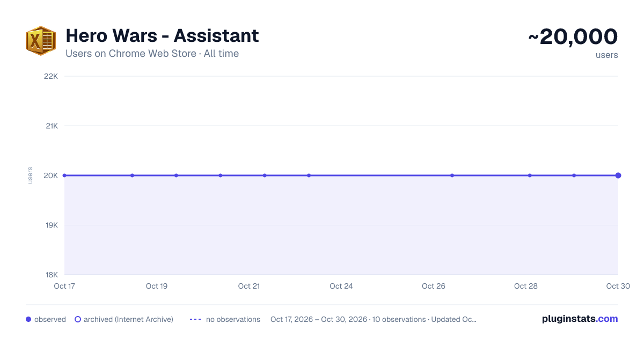Click the 'Users on Chrome Web Store · All time' subtitle
The image size is (644, 338).
click(x=152, y=54)
